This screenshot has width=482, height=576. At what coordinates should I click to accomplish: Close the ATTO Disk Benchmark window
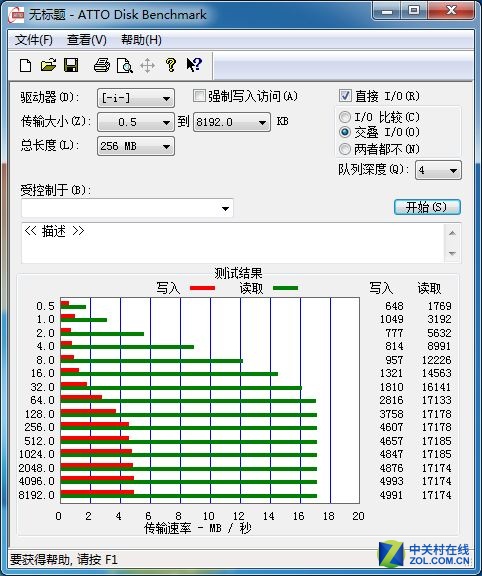pyautogui.click(x=450, y=11)
